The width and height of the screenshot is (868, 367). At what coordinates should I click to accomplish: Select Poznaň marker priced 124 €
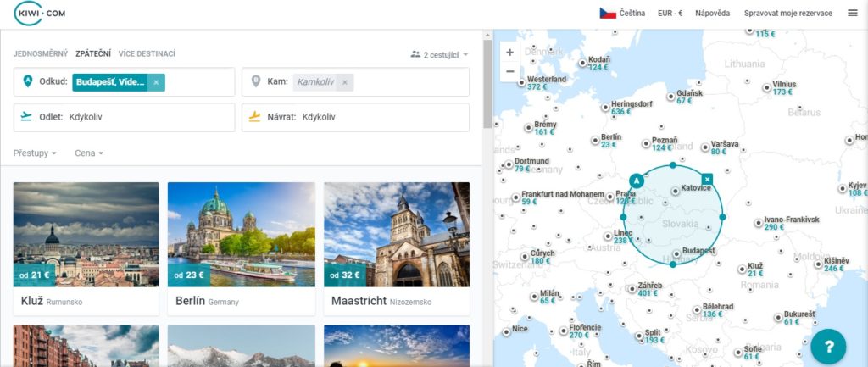(x=646, y=143)
